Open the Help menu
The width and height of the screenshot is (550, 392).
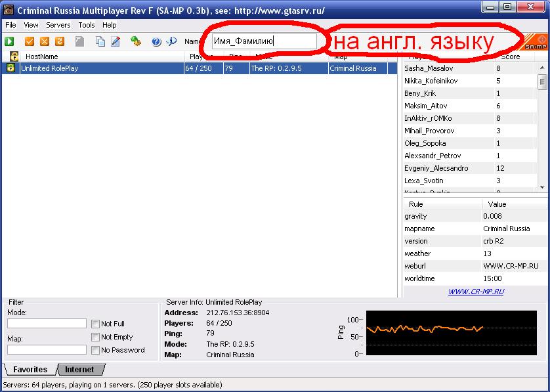point(110,25)
